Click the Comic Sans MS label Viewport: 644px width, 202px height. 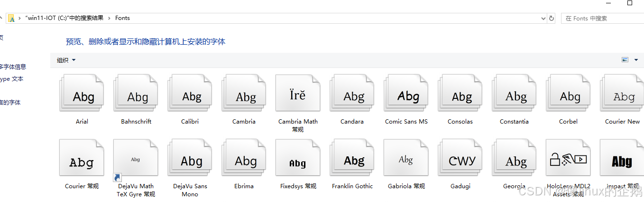coord(406,121)
